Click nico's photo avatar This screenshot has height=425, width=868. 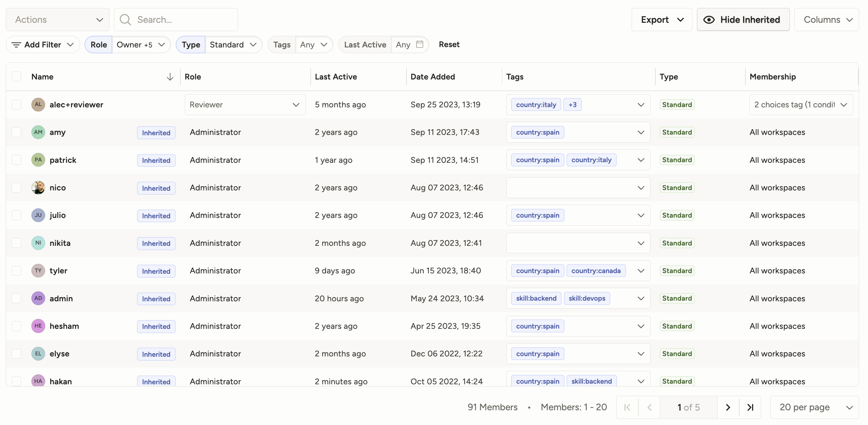click(38, 188)
